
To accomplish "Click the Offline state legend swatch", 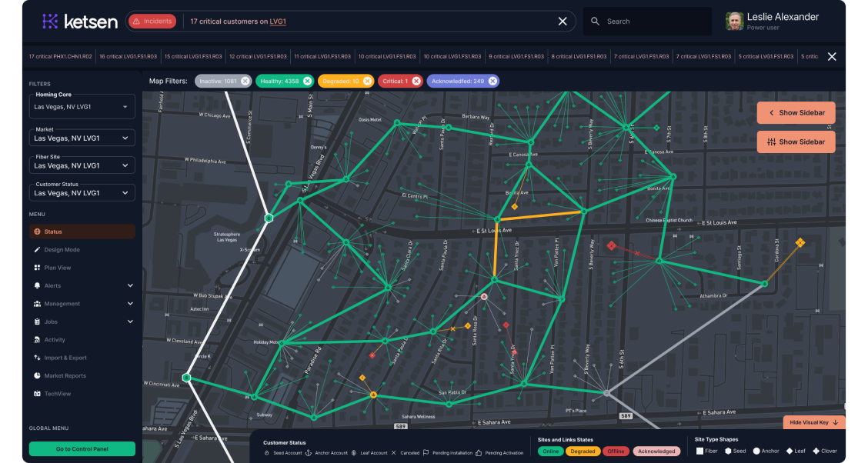I will pos(616,451).
